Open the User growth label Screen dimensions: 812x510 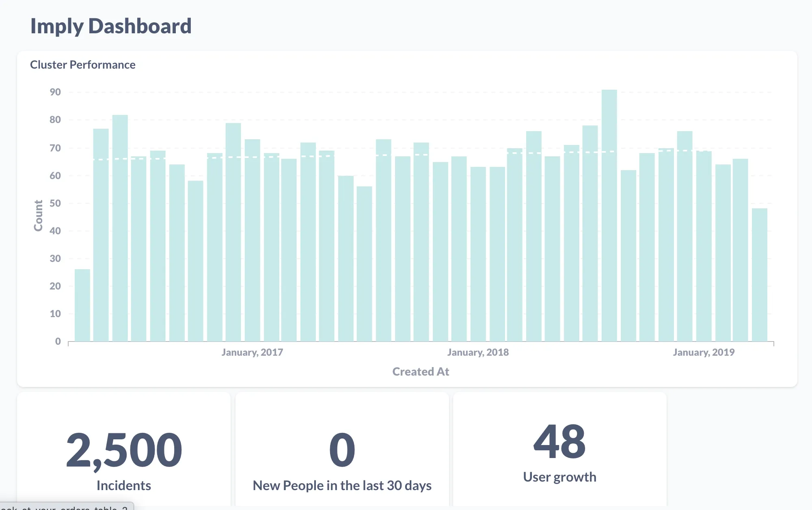559,477
